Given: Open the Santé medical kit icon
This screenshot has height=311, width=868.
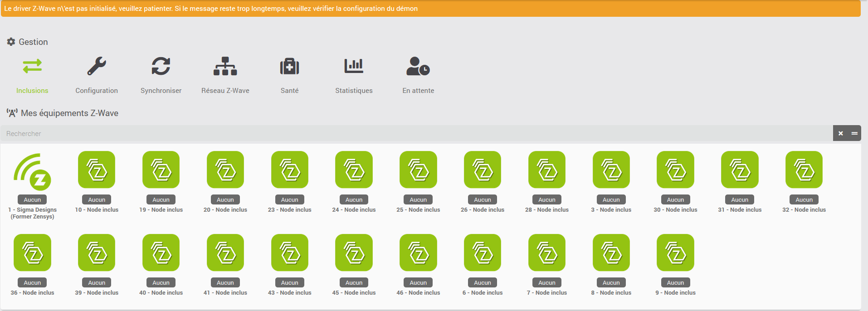Looking at the screenshot, I should (x=289, y=67).
